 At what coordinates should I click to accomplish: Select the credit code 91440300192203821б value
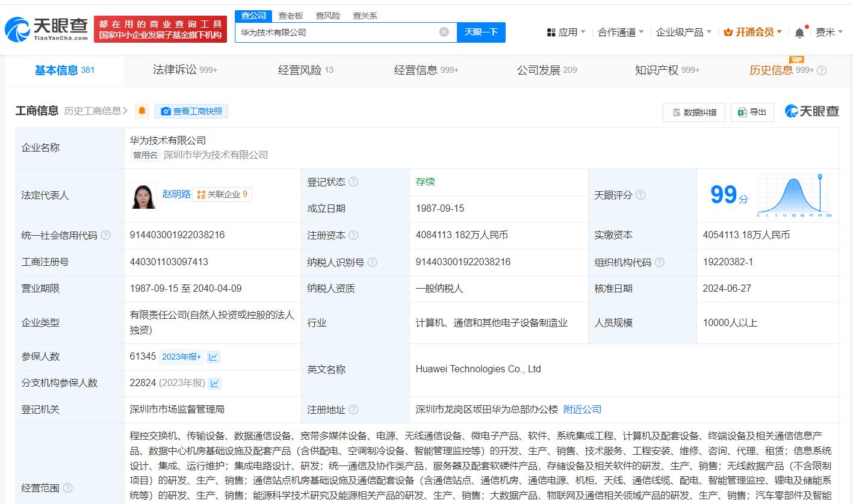point(177,235)
